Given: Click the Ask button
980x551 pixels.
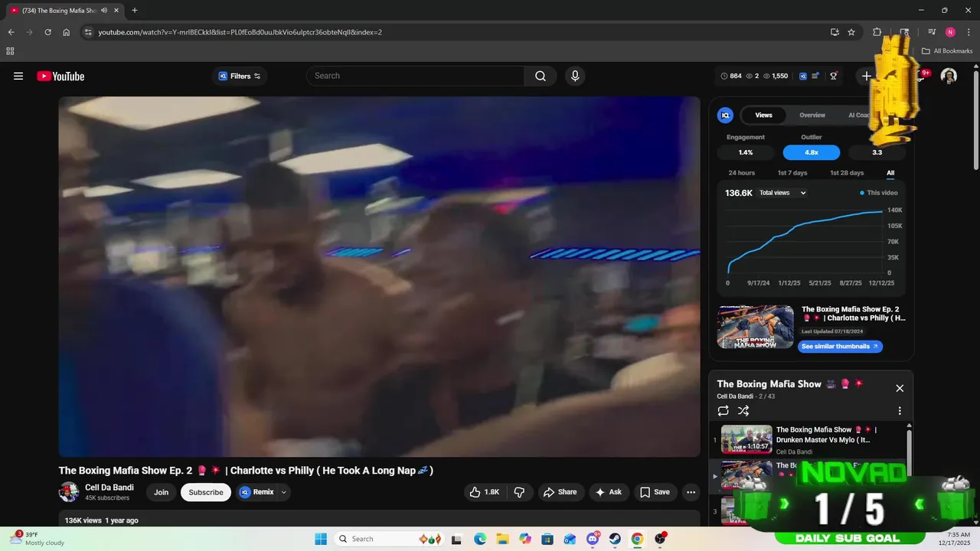Looking at the screenshot, I should pos(609,492).
